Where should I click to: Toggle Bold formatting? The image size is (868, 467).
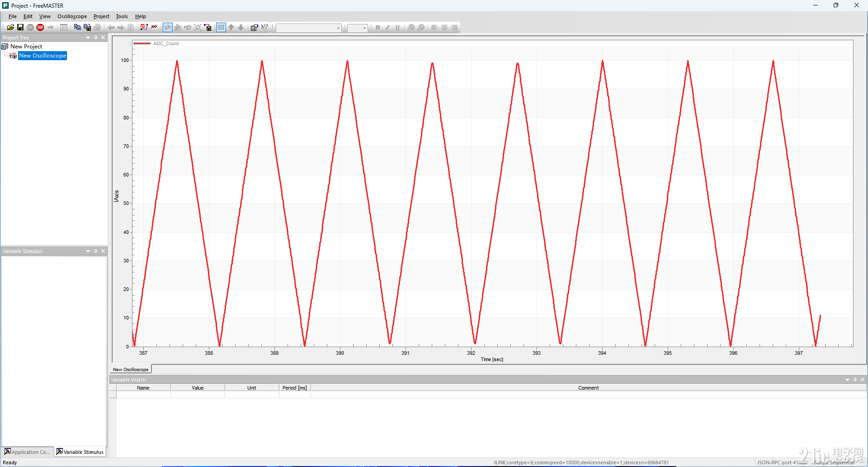pos(377,28)
